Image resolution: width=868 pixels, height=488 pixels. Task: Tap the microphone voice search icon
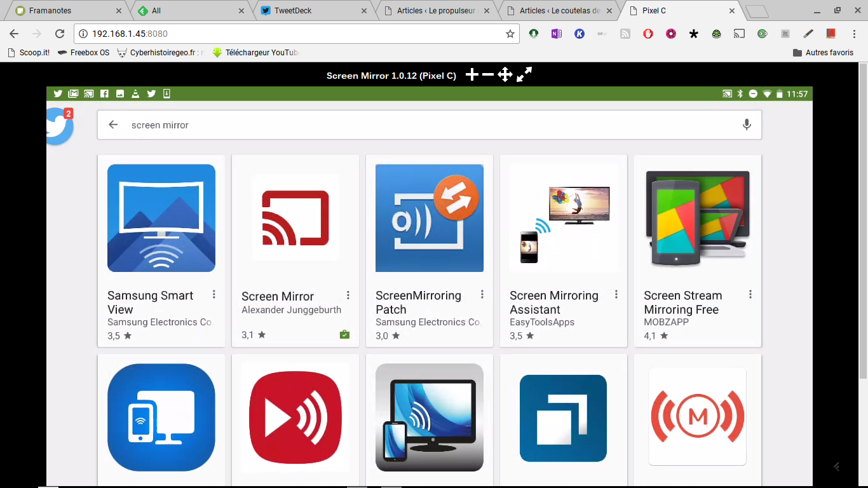pos(747,125)
